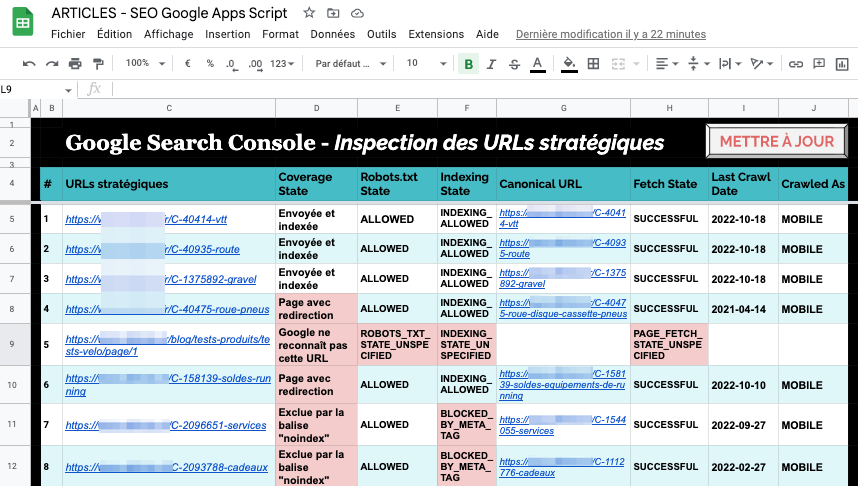Screen dimensions: 858x486
Task: Open the C-40414-vtt strategic URL link
Action: pos(146,219)
